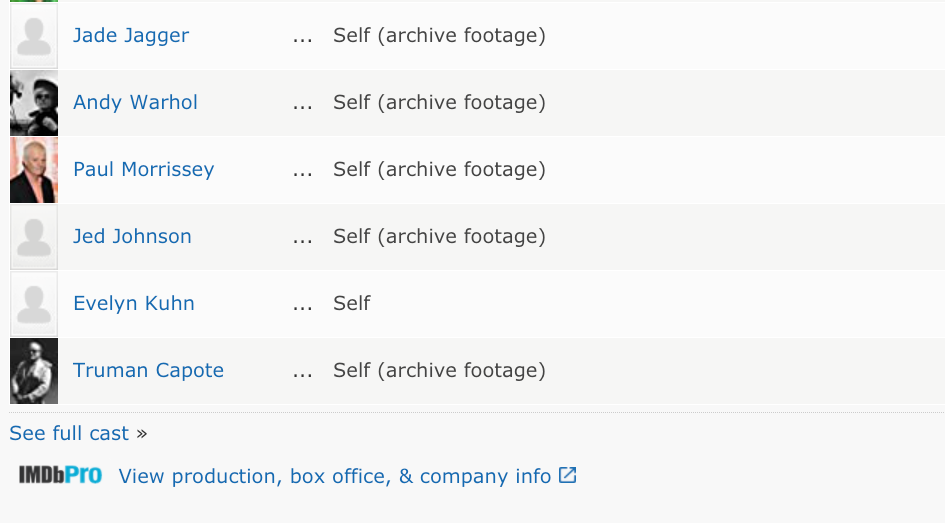Click Evelyn Kuhn's placeholder avatar
This screenshot has height=523, width=945.
34,304
